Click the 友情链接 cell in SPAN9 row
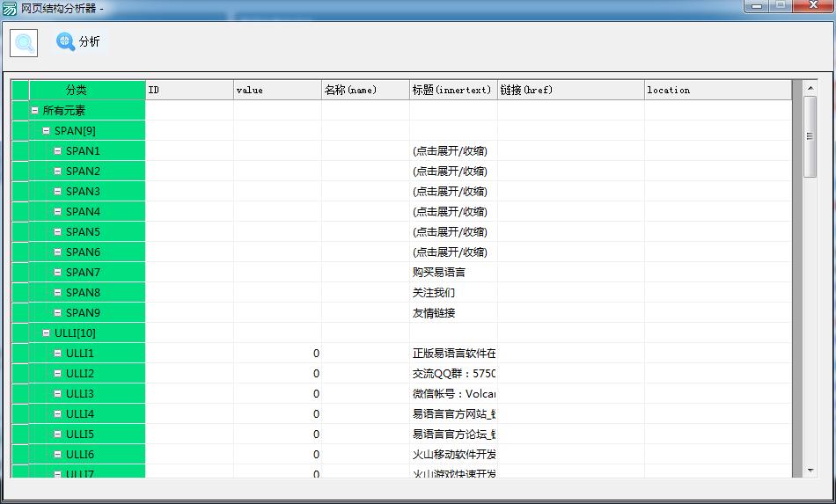The image size is (836, 504). pyautogui.click(x=453, y=313)
